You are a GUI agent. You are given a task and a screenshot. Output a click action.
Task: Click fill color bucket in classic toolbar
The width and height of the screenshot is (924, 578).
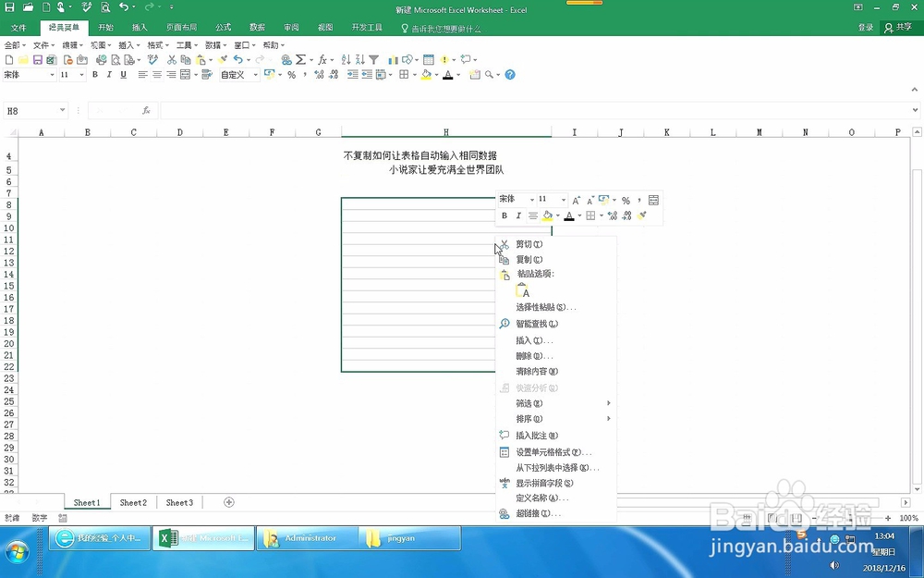point(426,75)
